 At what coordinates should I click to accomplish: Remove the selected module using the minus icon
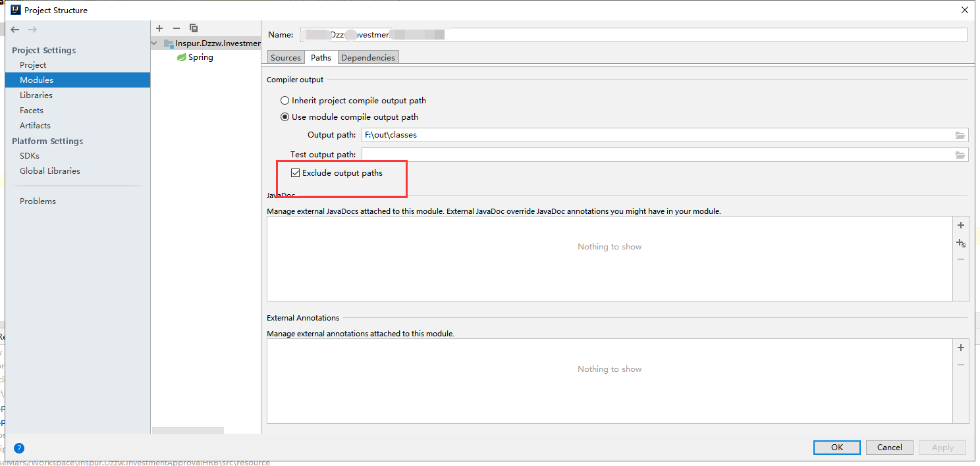[176, 28]
